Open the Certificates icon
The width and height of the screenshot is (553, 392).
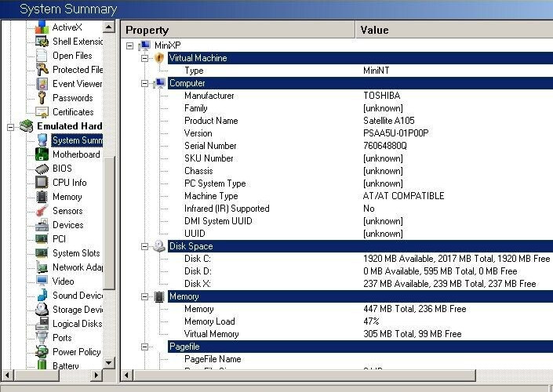[x=42, y=112]
